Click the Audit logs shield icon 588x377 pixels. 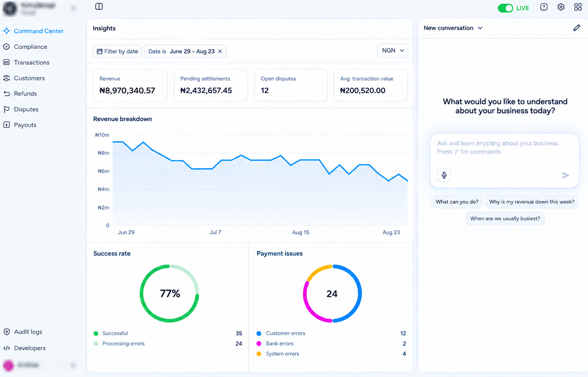[x=6, y=332]
